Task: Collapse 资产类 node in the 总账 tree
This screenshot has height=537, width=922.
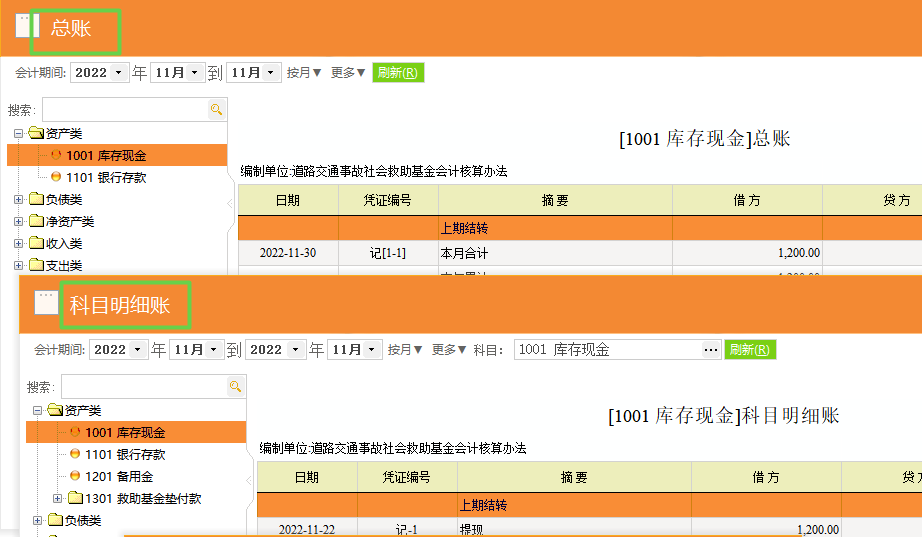Action: coord(18,133)
